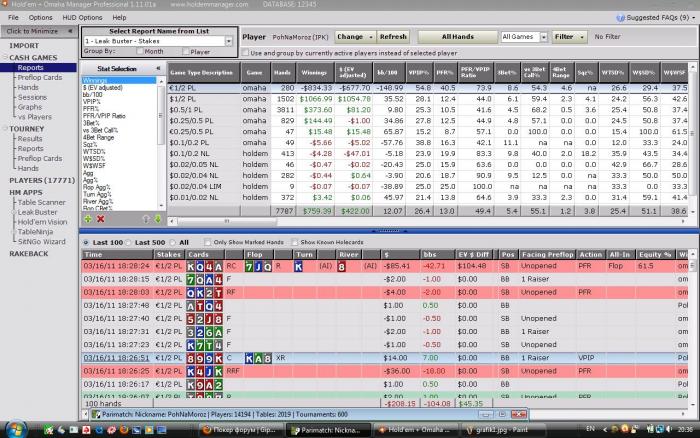Enable Group By Month checkbox
Screen dimensions: 700x438
pyautogui.click(x=140, y=51)
